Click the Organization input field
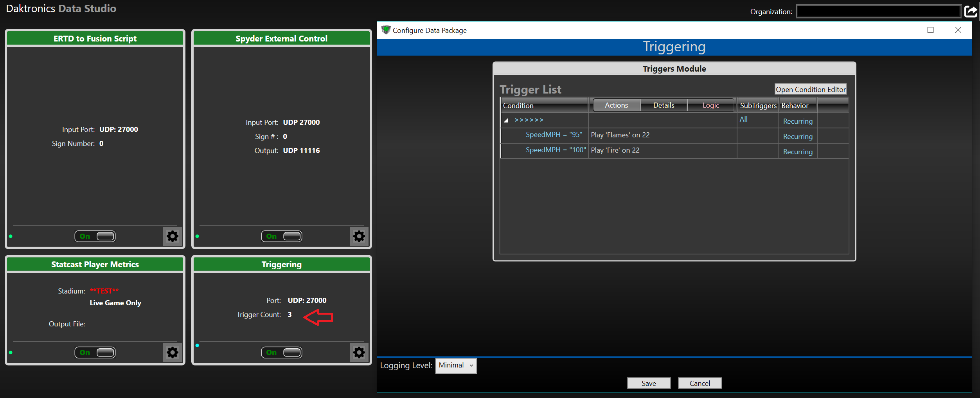980x398 pixels. click(878, 11)
